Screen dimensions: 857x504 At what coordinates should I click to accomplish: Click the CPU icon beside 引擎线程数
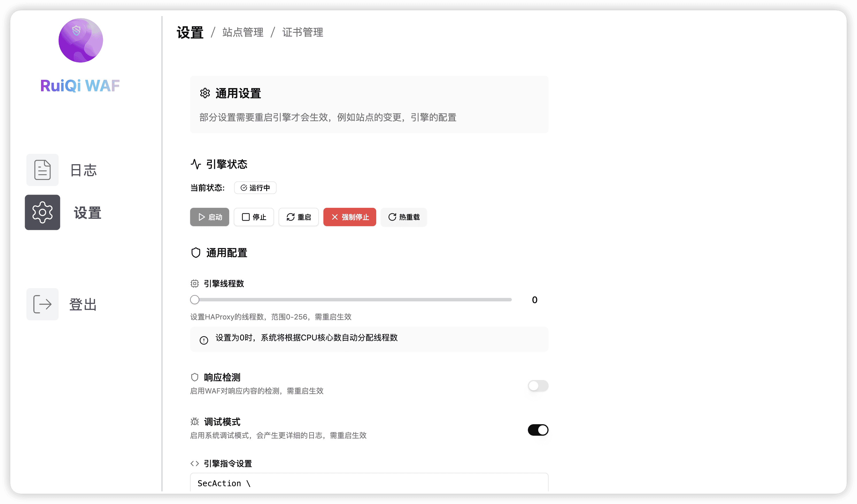tap(194, 284)
